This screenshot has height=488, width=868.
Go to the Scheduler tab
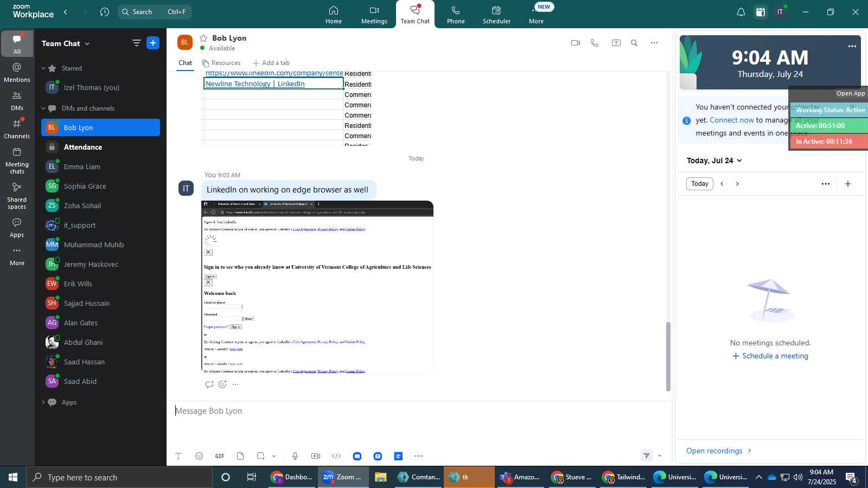click(496, 15)
